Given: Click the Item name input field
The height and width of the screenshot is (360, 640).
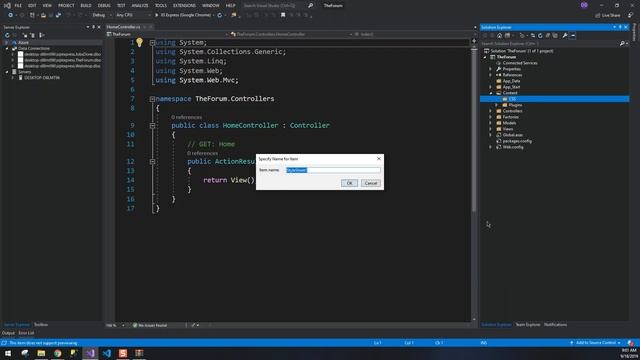Looking at the screenshot, I should pyautogui.click(x=333, y=170).
